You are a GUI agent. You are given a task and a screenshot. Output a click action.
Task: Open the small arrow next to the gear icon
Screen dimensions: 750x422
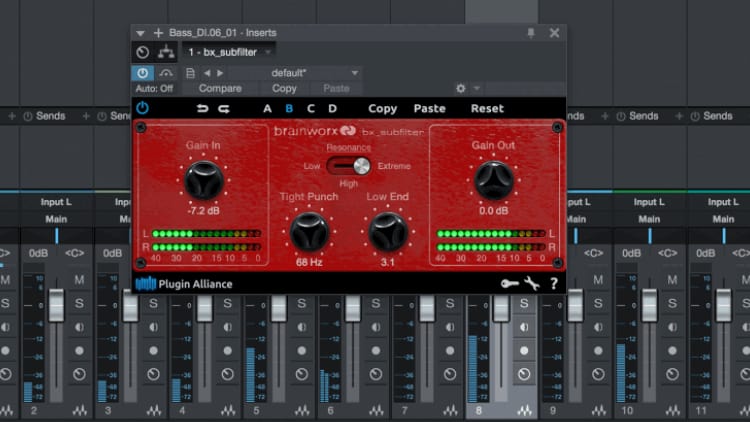[476, 88]
